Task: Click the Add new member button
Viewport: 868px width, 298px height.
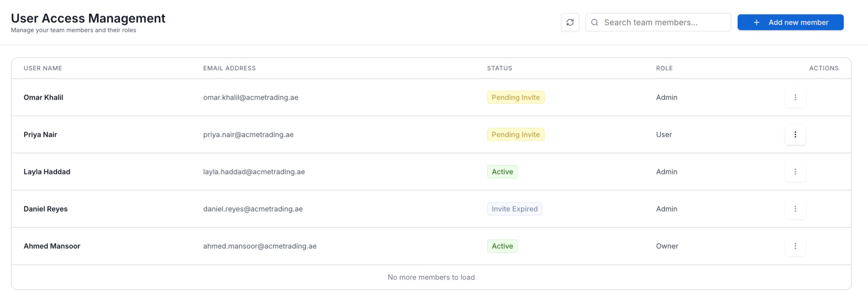Action: tap(791, 22)
